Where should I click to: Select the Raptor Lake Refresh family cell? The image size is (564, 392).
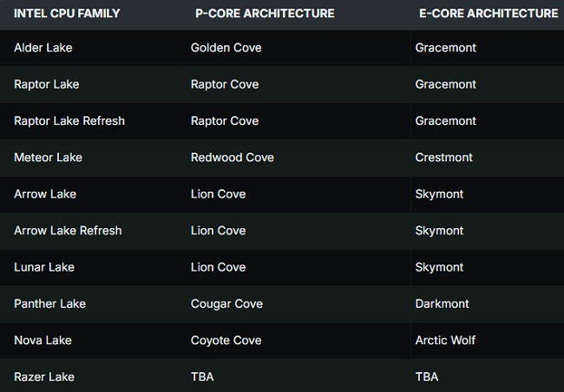coord(69,121)
